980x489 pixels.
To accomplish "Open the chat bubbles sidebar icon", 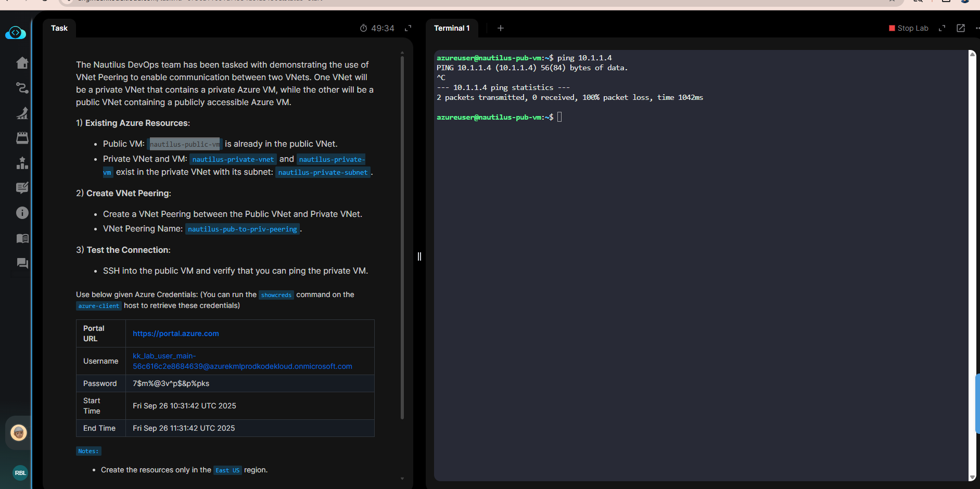I will click(x=22, y=263).
